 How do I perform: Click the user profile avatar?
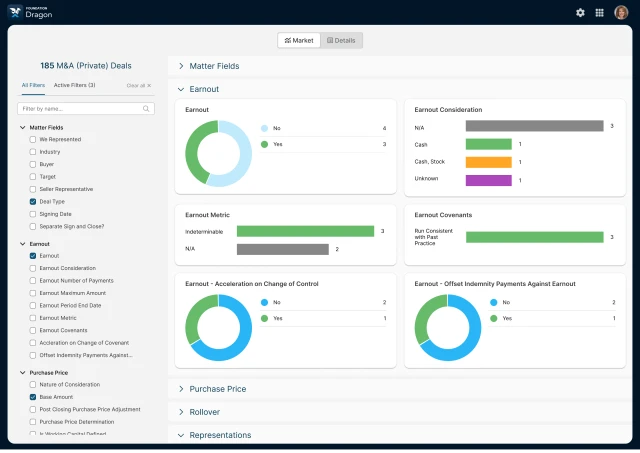click(620, 12)
